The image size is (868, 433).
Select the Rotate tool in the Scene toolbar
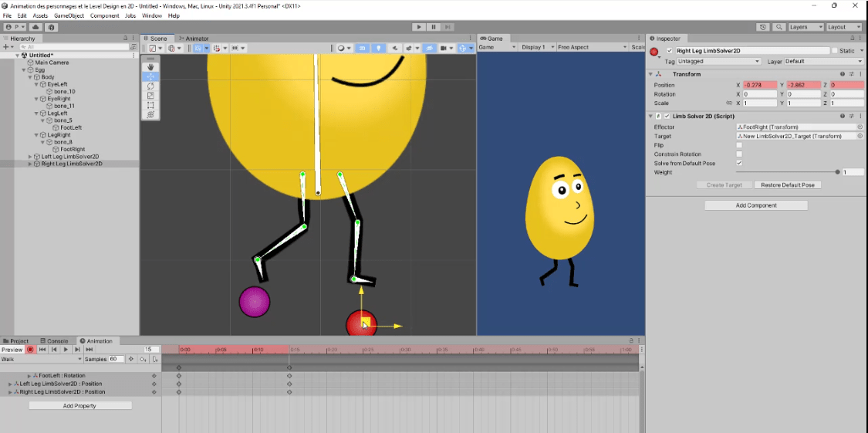point(150,86)
